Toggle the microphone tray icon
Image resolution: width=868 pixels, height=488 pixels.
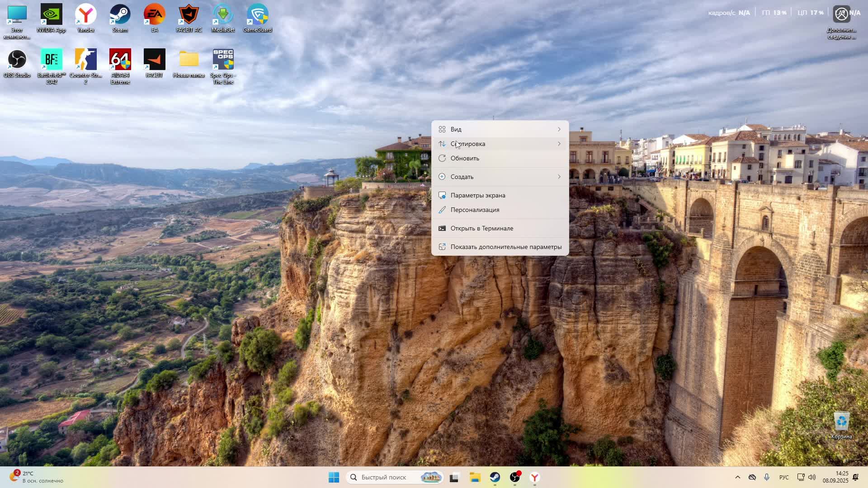[x=767, y=477]
